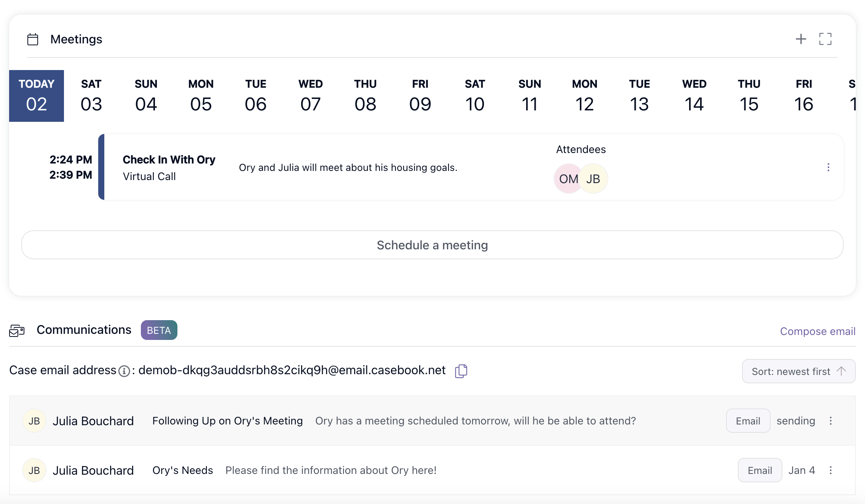Copy the case email address
Viewport: 865px width, 504px height.
click(461, 371)
